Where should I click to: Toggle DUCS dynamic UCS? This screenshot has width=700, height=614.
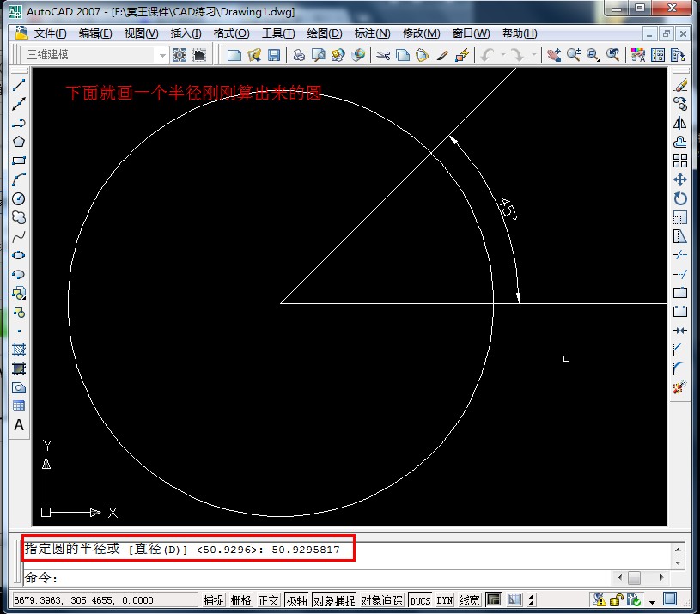coord(420,600)
